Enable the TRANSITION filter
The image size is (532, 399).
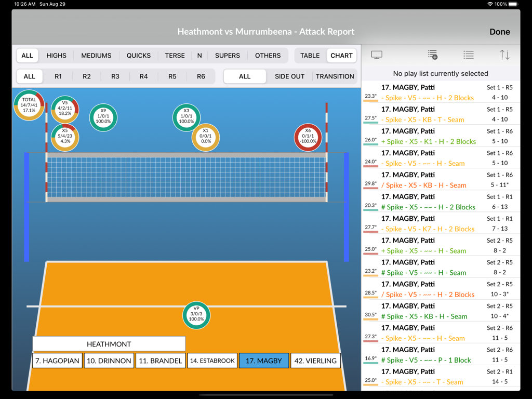click(x=335, y=76)
